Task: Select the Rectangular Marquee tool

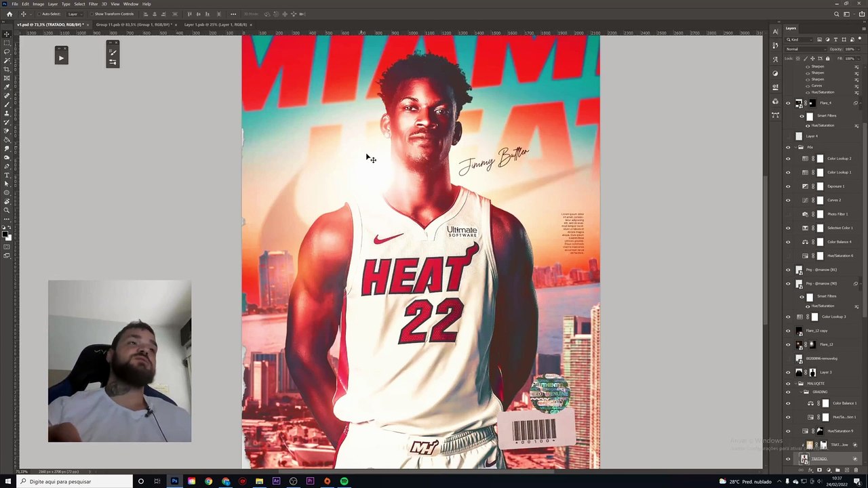Action: pos(7,43)
